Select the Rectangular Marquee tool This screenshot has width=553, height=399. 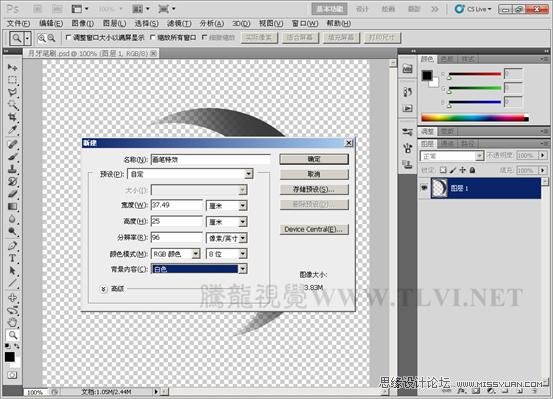(x=12, y=80)
